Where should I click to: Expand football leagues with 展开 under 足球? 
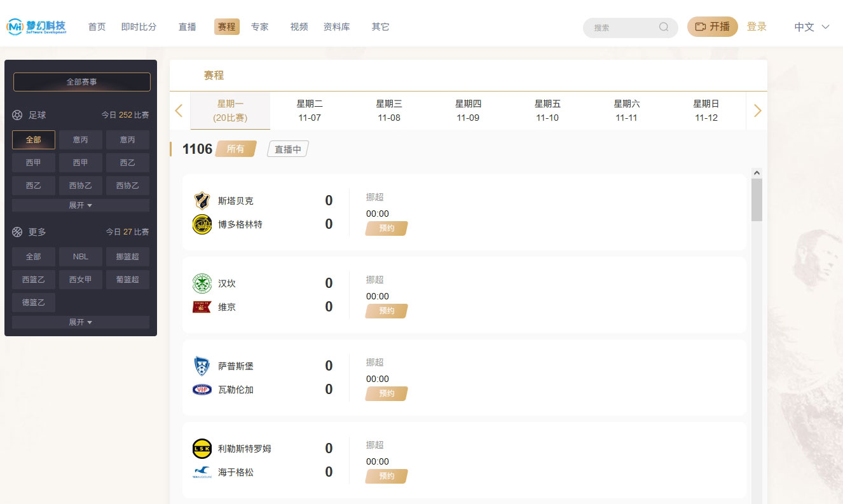[x=81, y=205]
